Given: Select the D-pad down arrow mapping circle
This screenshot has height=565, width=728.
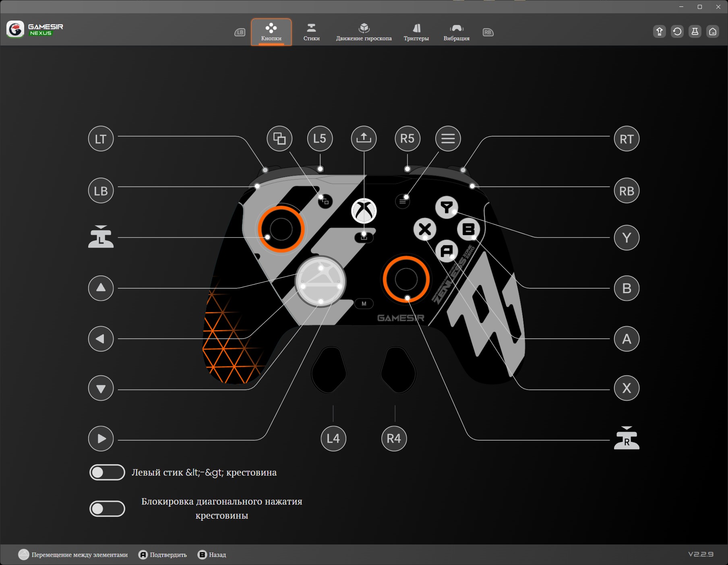Looking at the screenshot, I should point(101,388).
